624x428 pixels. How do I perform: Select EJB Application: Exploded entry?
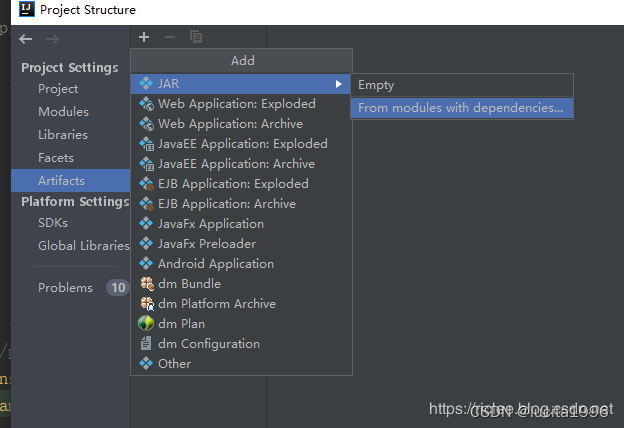click(241, 184)
